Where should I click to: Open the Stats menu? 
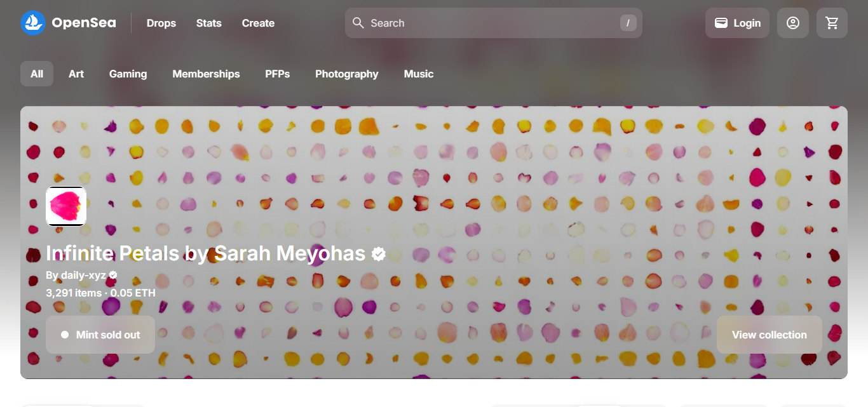tap(209, 23)
